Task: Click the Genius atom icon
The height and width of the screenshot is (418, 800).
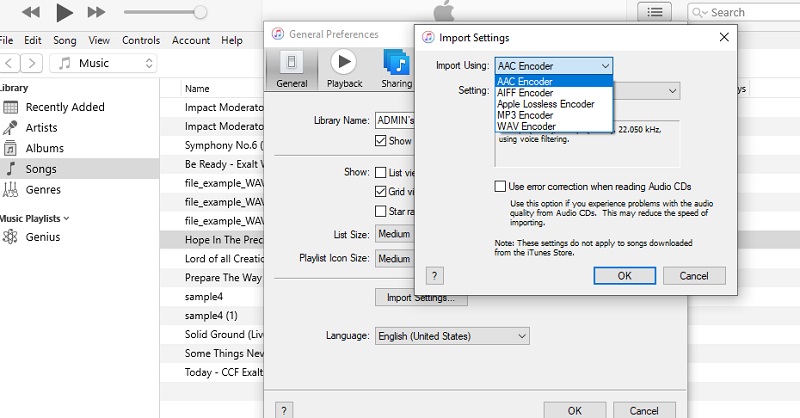Action: tap(10, 237)
